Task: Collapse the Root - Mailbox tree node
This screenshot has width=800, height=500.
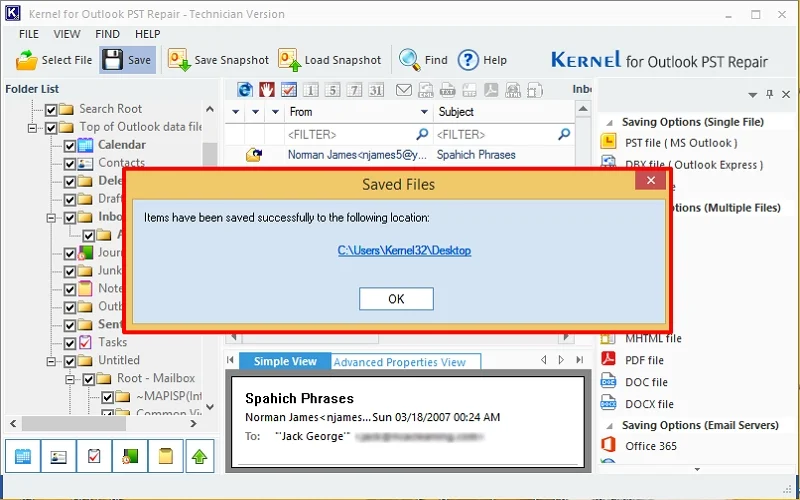Action: pyautogui.click(x=70, y=379)
